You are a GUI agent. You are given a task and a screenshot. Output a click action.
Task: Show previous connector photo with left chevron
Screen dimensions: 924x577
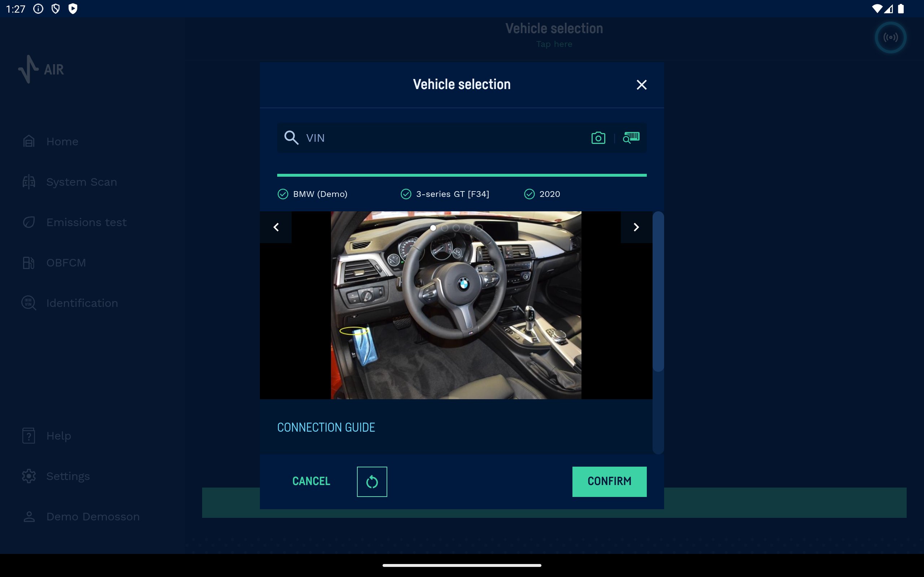coord(276,228)
